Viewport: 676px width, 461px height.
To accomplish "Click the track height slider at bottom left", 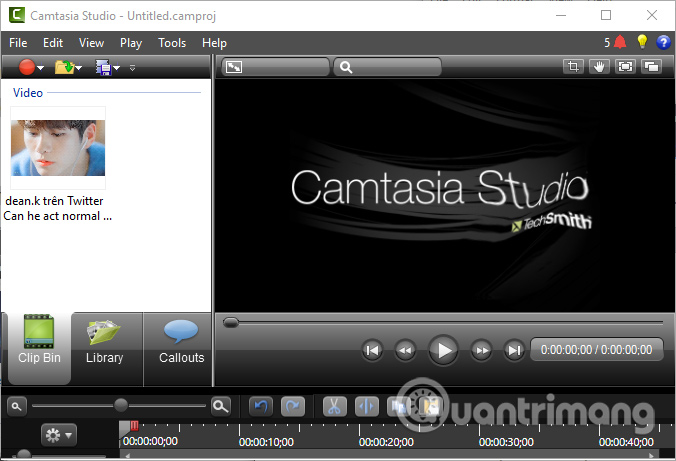I will pos(23,454).
